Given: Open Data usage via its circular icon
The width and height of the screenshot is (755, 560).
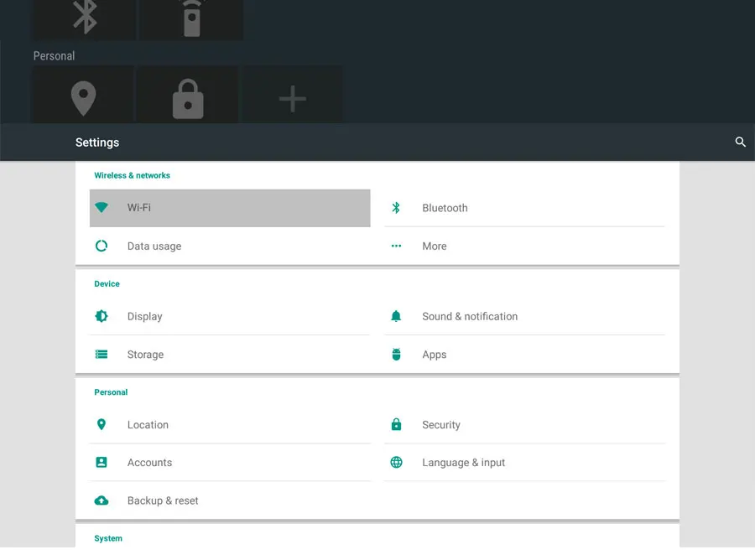Looking at the screenshot, I should point(102,246).
